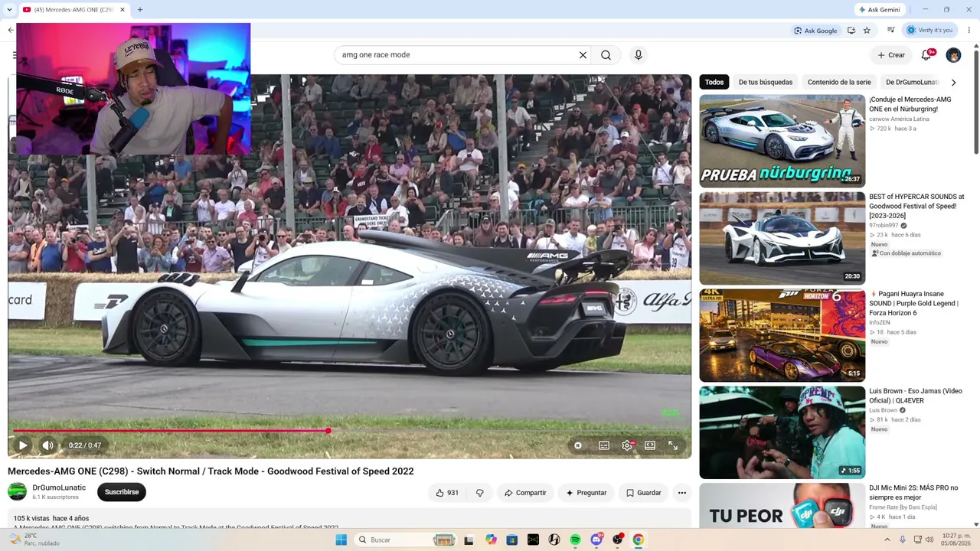The width and height of the screenshot is (980, 551).
Task: Open Copilot from the taskbar
Action: [x=491, y=540]
